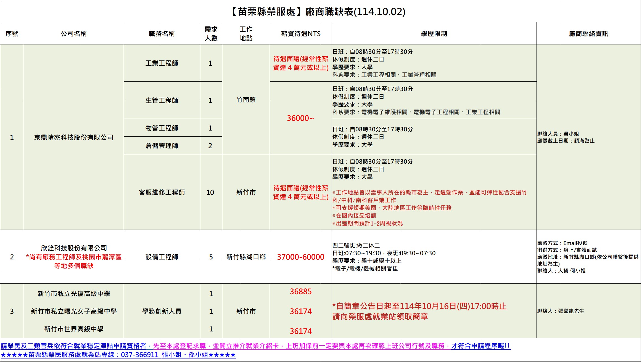This screenshot has width=642, height=364.
Task: Select the 36000~ salary cell
Action: pyautogui.click(x=300, y=118)
